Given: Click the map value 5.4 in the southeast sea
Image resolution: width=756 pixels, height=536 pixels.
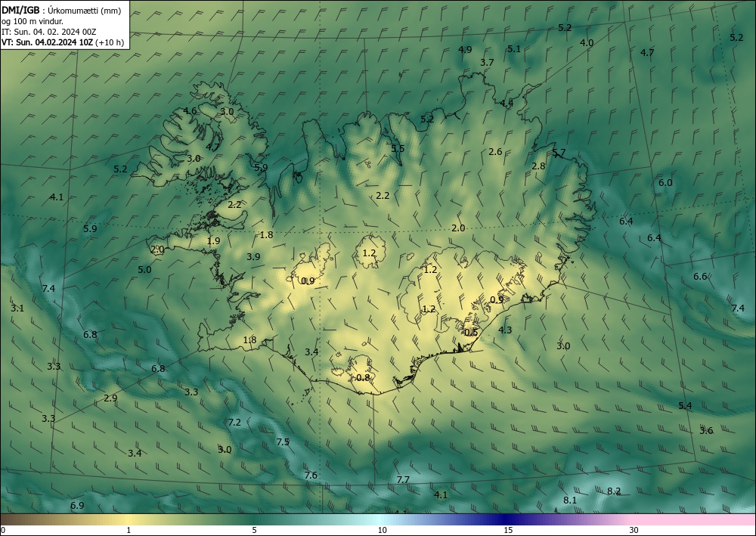Looking at the screenshot, I should tap(685, 405).
